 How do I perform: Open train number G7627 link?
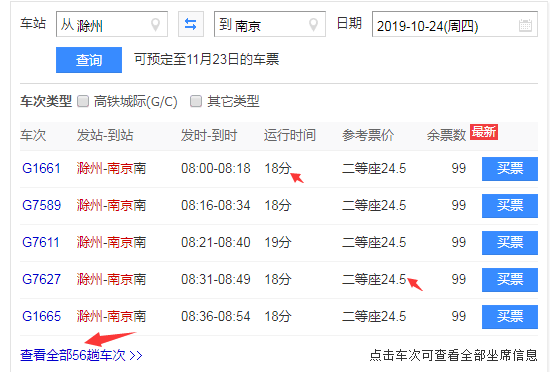coord(42,279)
